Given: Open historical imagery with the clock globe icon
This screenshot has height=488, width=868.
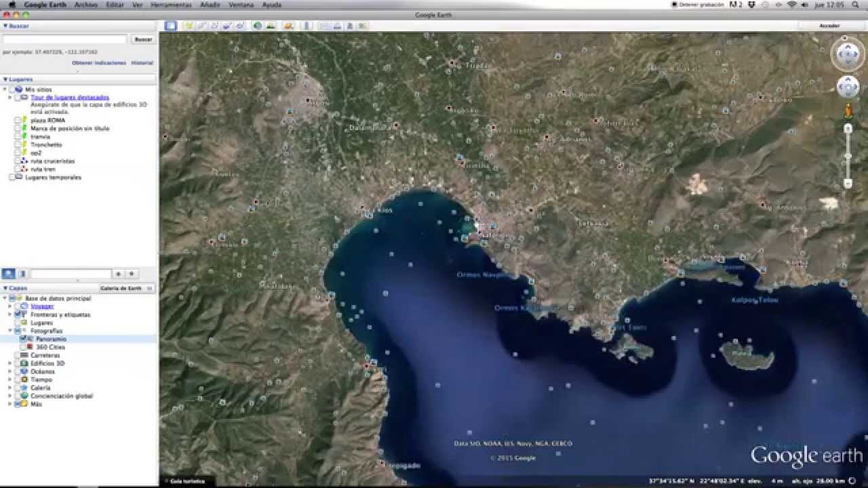Looking at the screenshot, I should [258, 26].
